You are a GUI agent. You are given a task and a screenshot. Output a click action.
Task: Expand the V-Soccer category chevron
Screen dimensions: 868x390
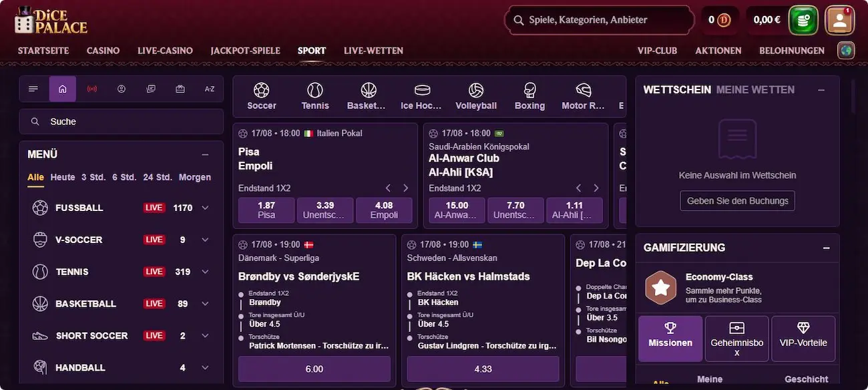click(205, 240)
